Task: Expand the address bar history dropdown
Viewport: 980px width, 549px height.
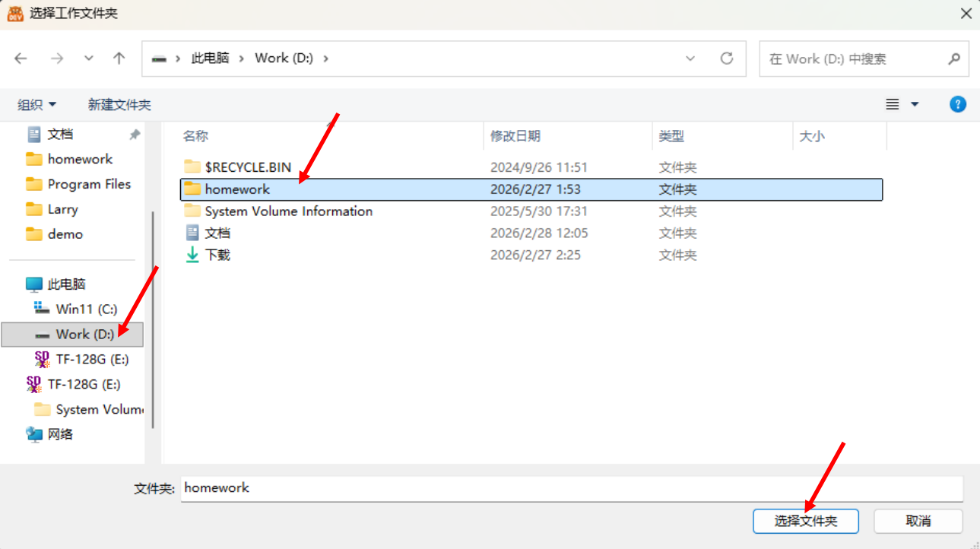Action: 690,59
